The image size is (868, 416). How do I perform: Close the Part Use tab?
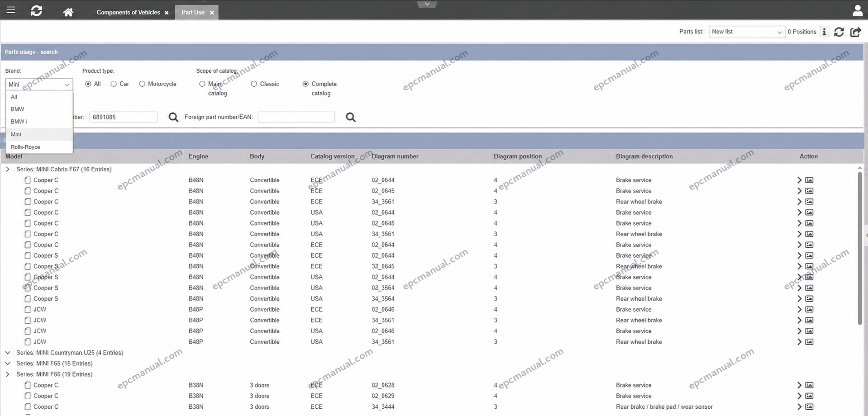[x=212, y=13]
